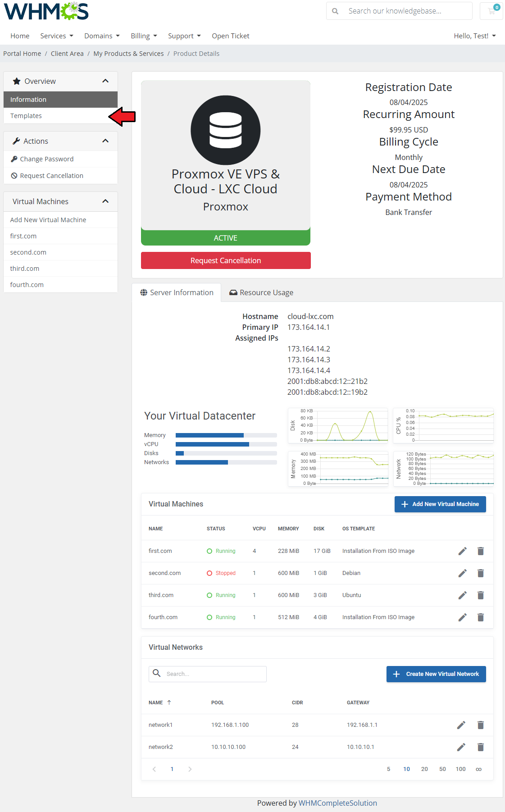Open the Services dropdown menu

(x=57, y=36)
